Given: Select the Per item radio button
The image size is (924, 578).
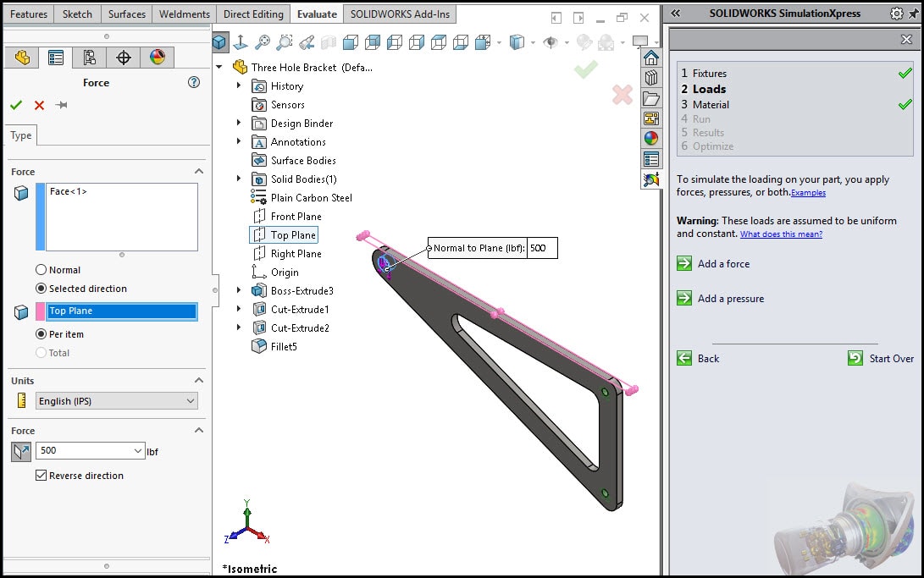Looking at the screenshot, I should (41, 333).
